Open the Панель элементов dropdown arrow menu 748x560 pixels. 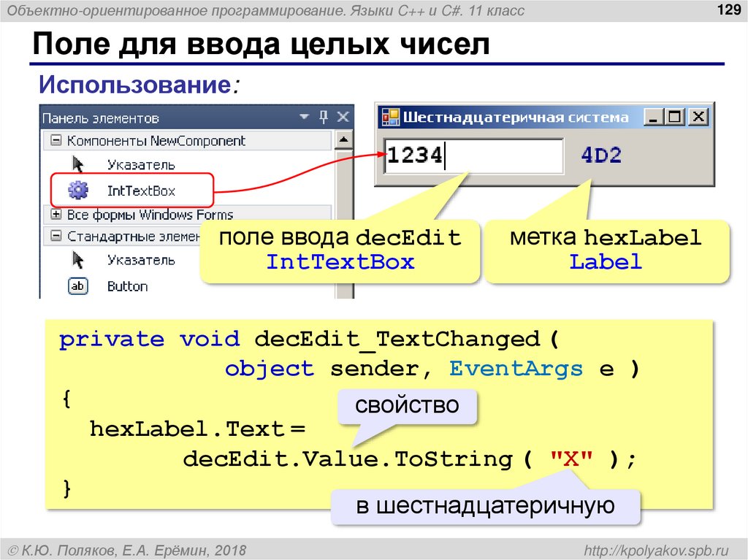pos(304,116)
